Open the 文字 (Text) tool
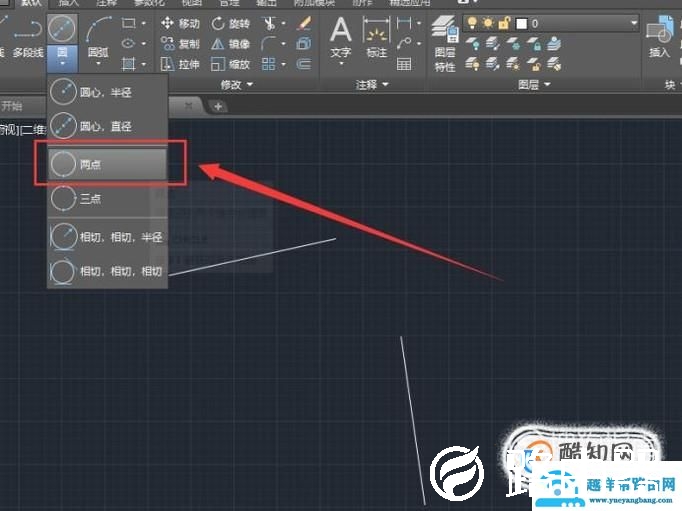 pos(341,37)
